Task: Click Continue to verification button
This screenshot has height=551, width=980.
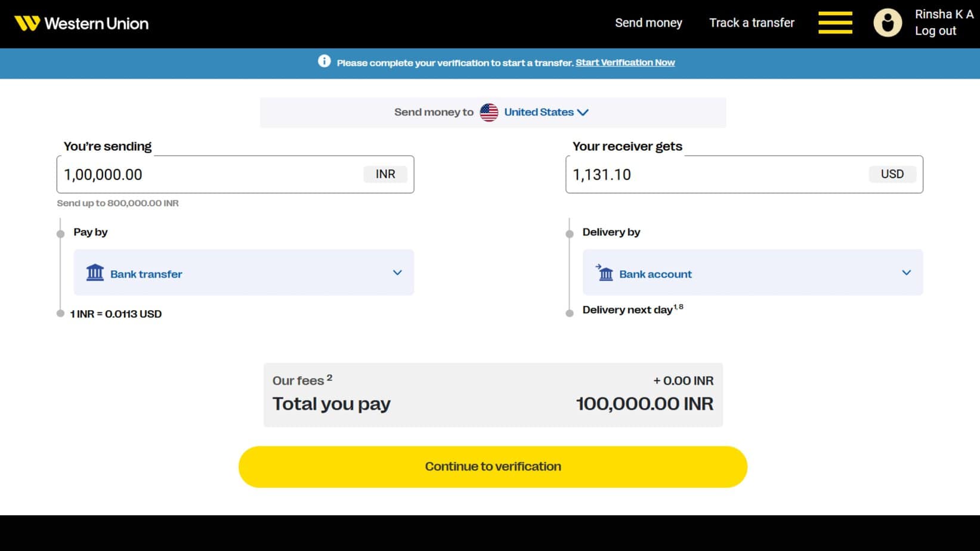Action: pyautogui.click(x=493, y=466)
